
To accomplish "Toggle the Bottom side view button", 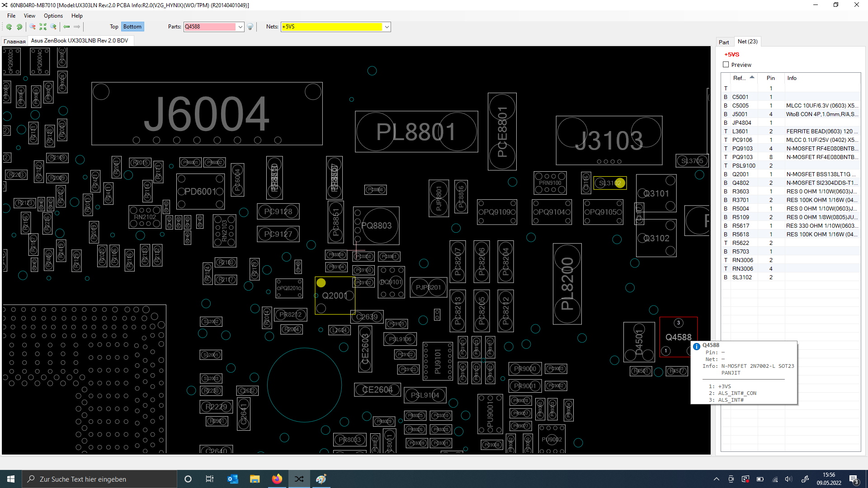I will click(x=132, y=27).
